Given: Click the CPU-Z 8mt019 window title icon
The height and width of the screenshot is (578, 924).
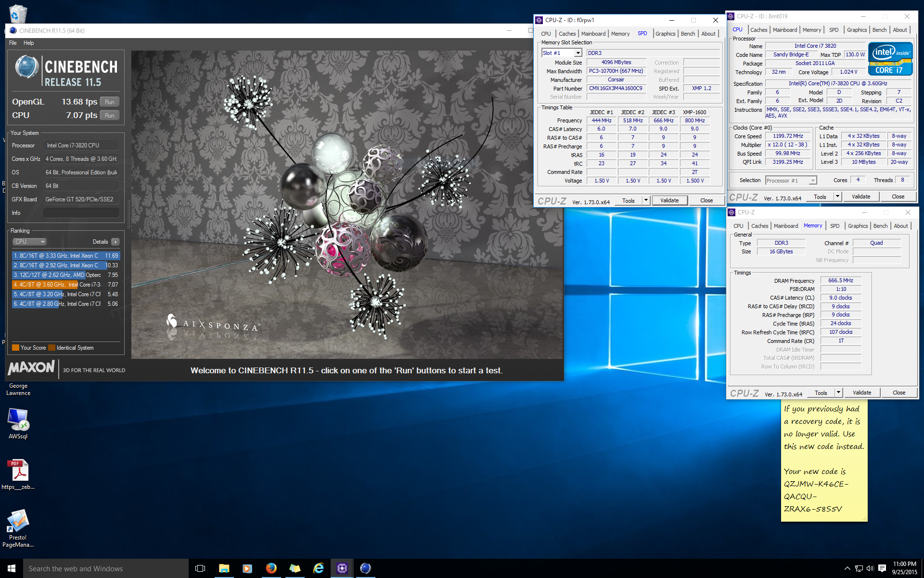Looking at the screenshot, I should click(731, 16).
